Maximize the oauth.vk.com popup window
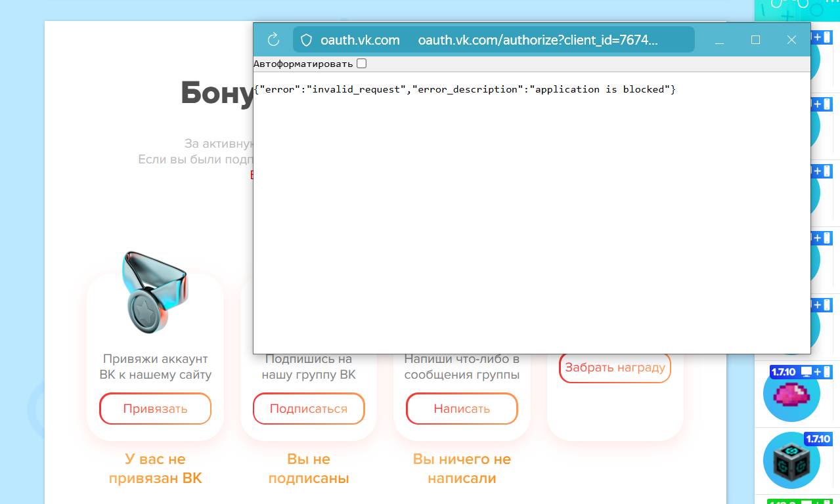Image resolution: width=840 pixels, height=504 pixels. coord(755,40)
